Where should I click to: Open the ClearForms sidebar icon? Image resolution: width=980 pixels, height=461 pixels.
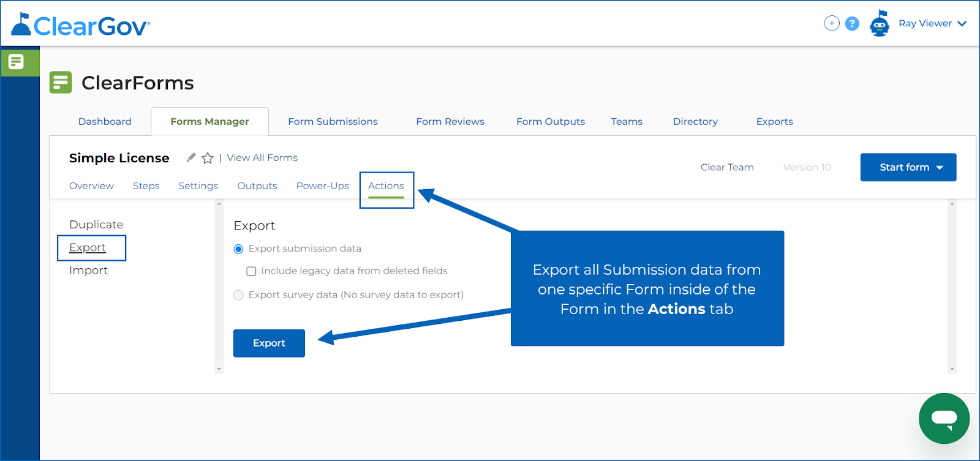(16, 61)
